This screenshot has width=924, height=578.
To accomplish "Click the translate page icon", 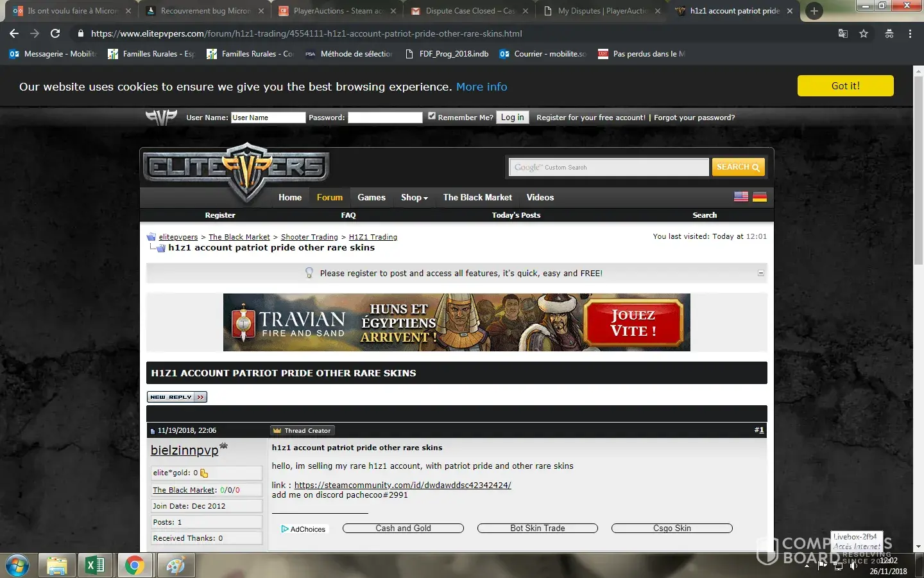I will (x=843, y=33).
